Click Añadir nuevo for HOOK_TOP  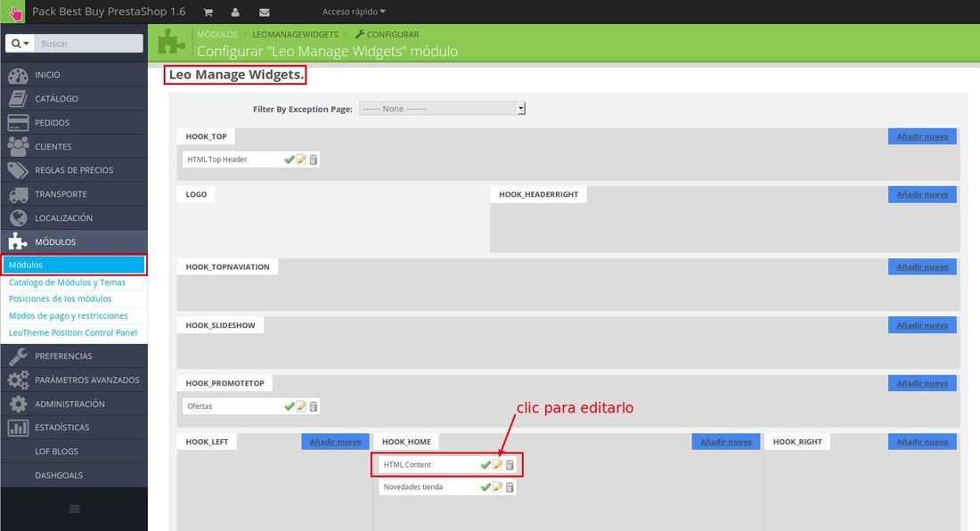[x=922, y=136]
